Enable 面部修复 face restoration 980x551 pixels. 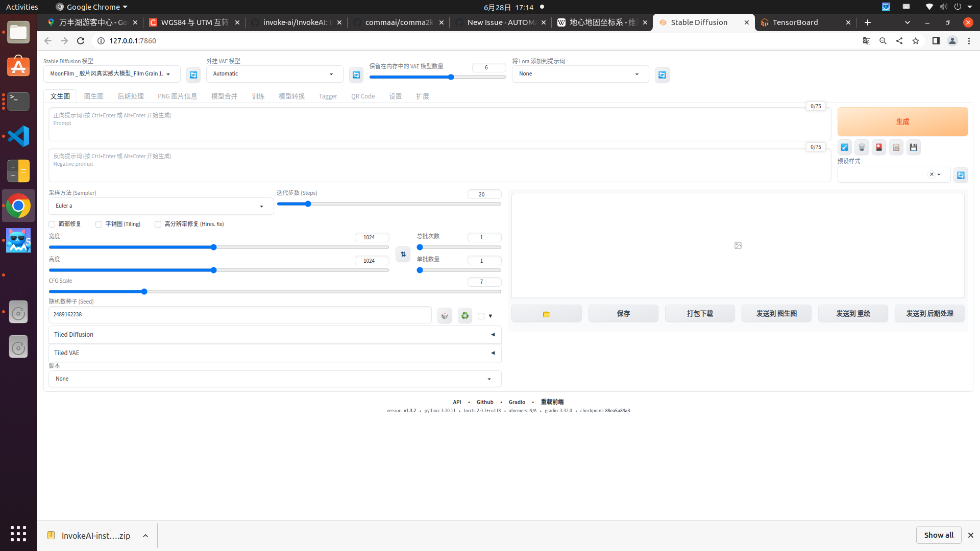click(x=52, y=224)
